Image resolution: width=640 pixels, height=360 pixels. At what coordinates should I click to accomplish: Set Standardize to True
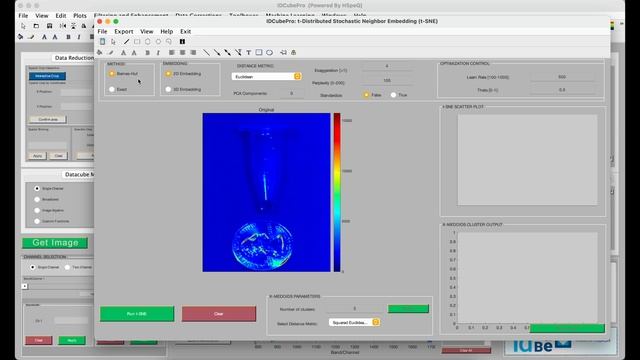pyautogui.click(x=393, y=95)
